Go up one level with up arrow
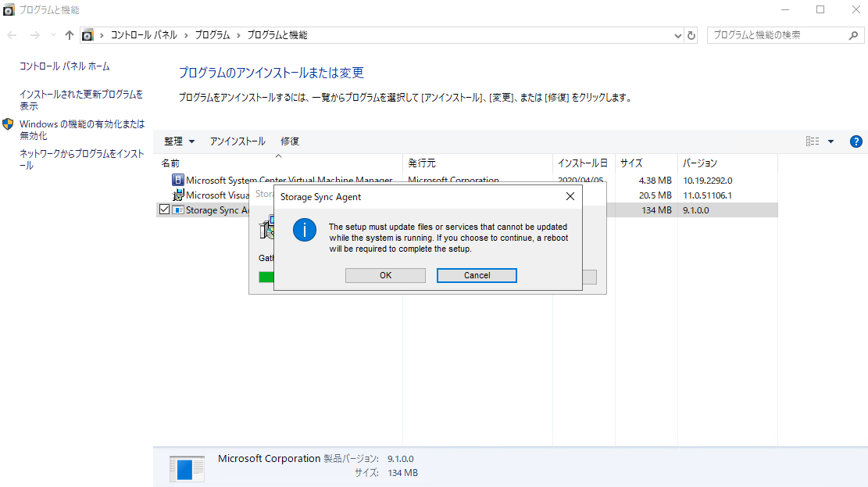The width and height of the screenshot is (868, 487). pyautogui.click(x=70, y=35)
